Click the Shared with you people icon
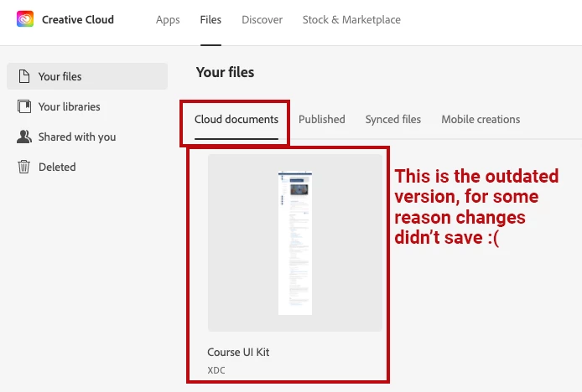Screen dimensions: 582x392 click(24, 137)
